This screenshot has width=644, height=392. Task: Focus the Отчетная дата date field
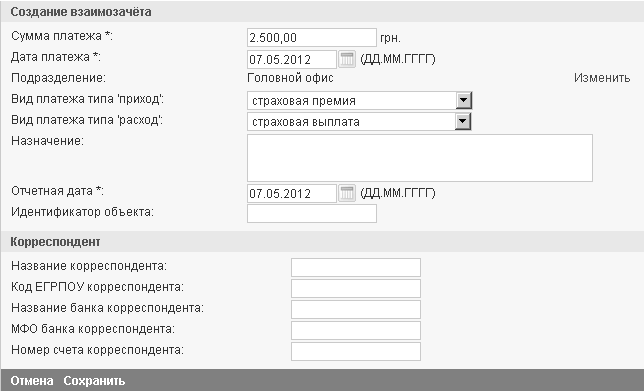pyautogui.click(x=292, y=193)
